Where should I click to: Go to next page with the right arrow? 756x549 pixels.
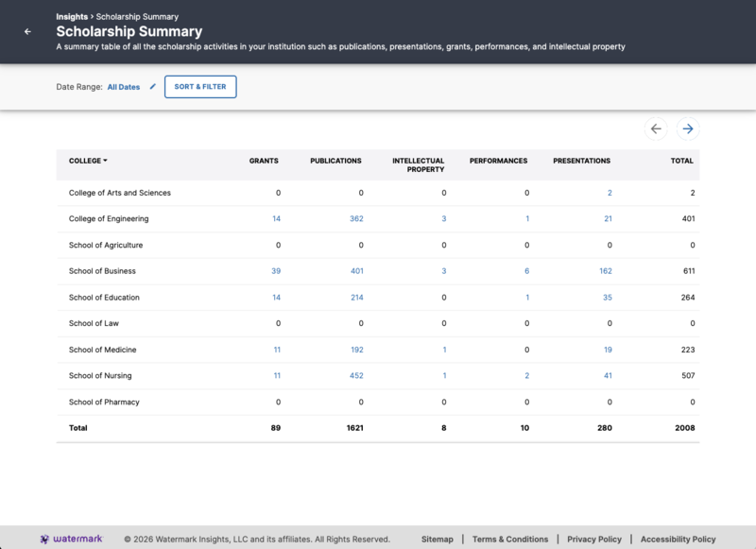point(687,128)
